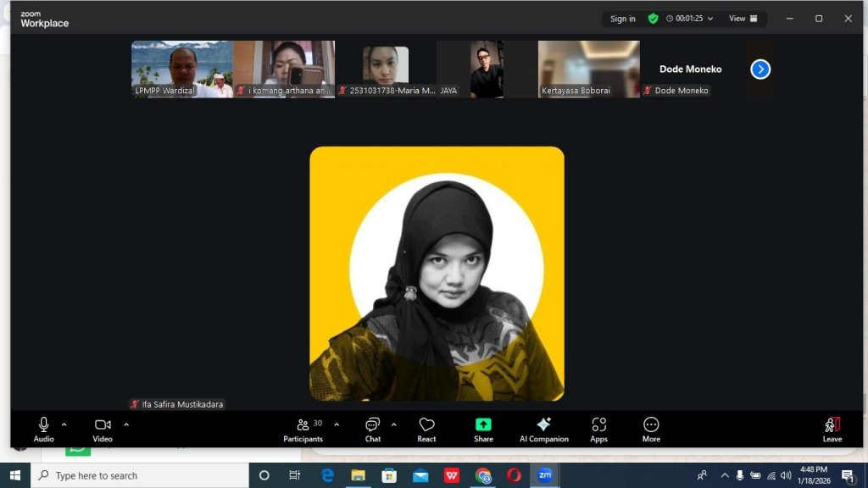Open the React emoji reactions
This screenshot has height=488, width=868.
point(426,429)
